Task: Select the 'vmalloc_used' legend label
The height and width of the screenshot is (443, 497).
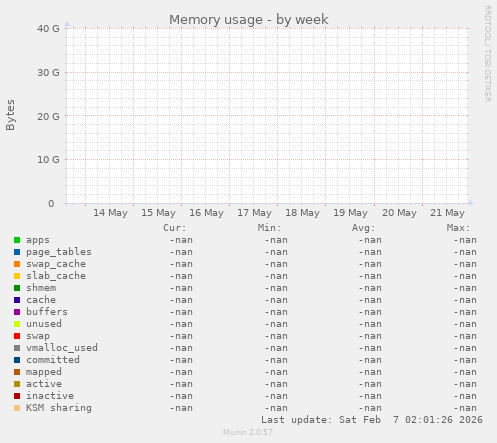Action: tap(62, 348)
